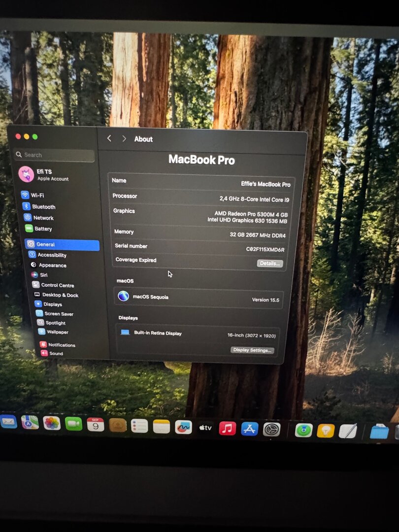Image resolution: width=399 pixels, height=532 pixels.
Task: Open Mail from the Dock
Action: (x=8, y=422)
